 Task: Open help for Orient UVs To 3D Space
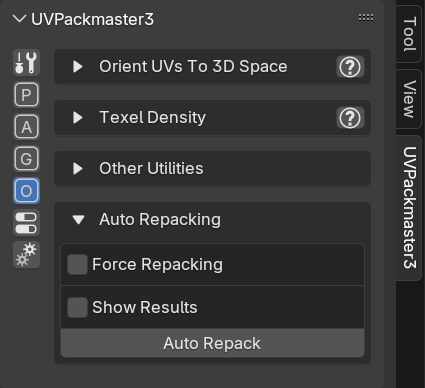click(x=350, y=67)
